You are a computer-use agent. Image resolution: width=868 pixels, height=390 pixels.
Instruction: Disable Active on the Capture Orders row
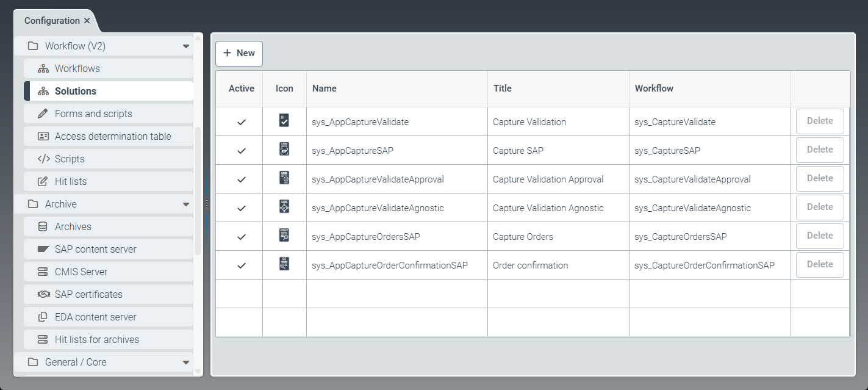tap(240, 236)
